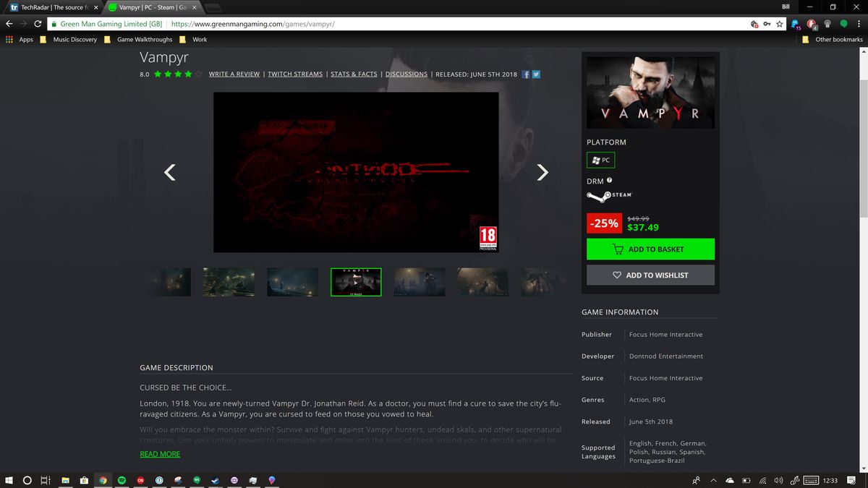Viewport: 868px width, 488px height.
Task: Expand the description with READ MORE
Action: click(160, 453)
